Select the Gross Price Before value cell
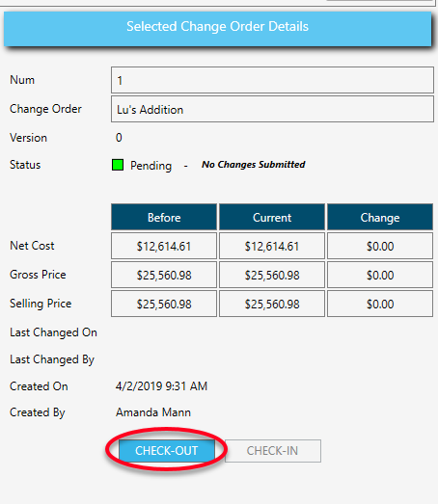This screenshot has width=438, height=504. [164, 275]
